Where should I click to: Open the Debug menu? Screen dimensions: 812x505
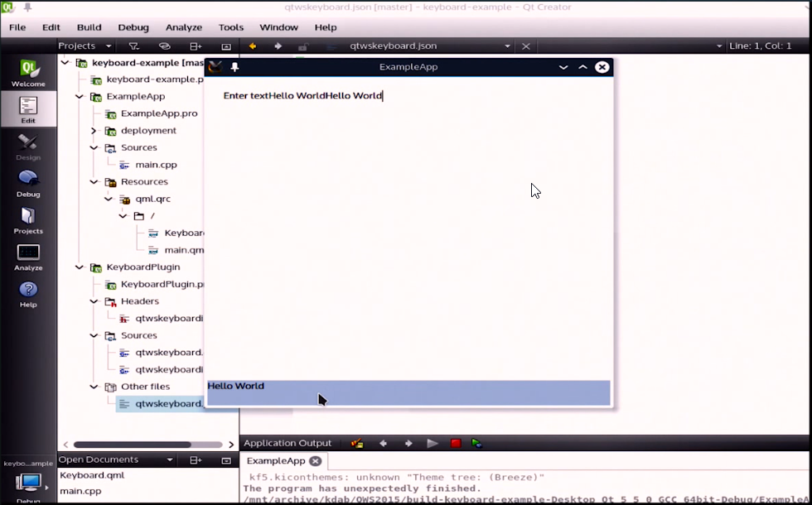coord(133,27)
